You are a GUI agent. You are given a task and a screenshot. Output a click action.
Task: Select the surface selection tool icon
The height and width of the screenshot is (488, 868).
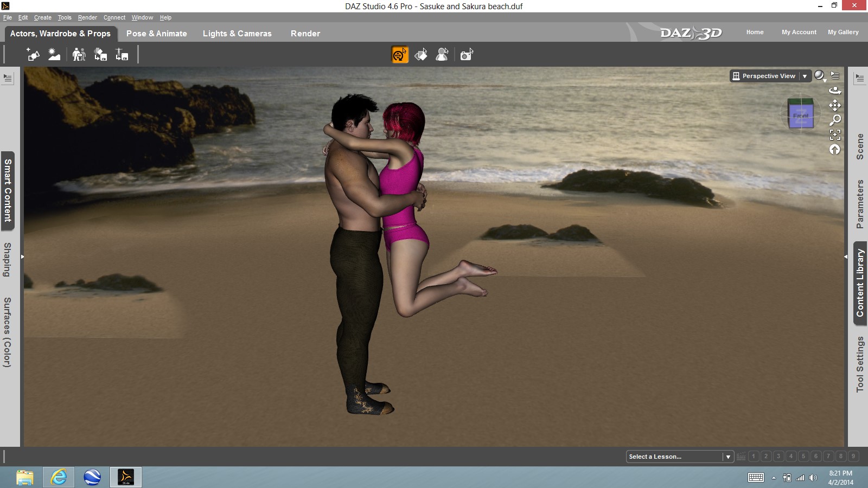[x=421, y=54]
